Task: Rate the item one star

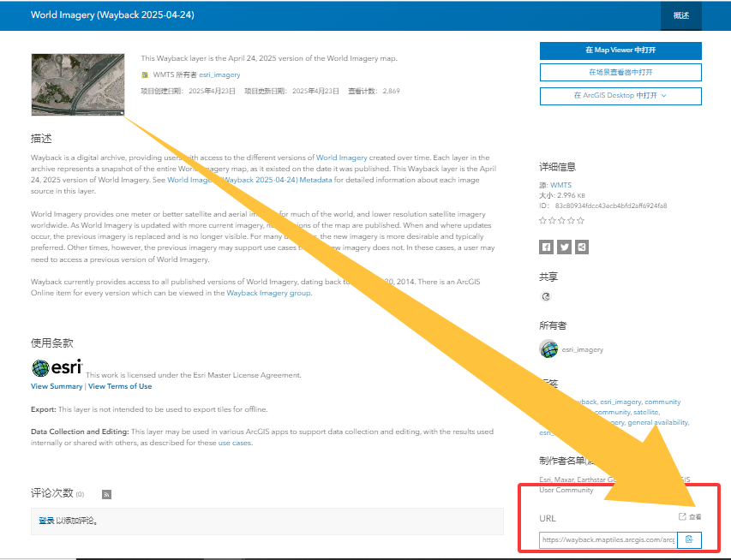Action: [x=542, y=220]
